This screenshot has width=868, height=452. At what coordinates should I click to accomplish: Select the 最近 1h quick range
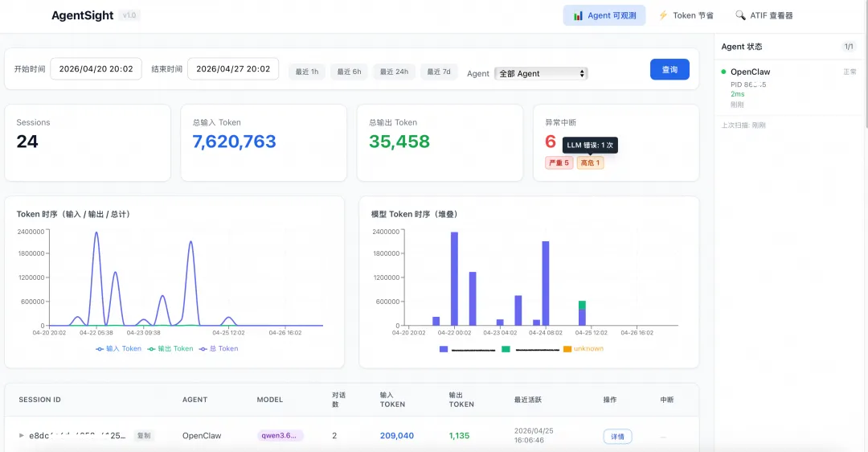(x=307, y=72)
